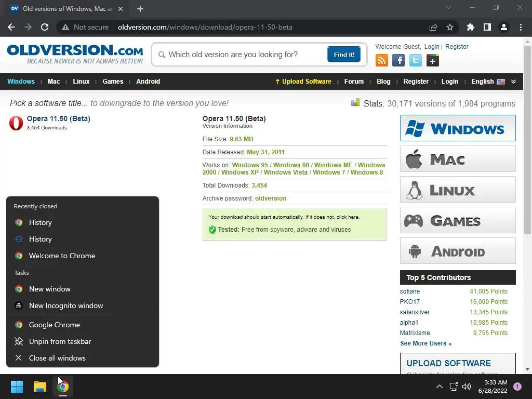Screen dimensions: 532x399
Task: Open the Mac nav menu item
Action: [54, 82]
